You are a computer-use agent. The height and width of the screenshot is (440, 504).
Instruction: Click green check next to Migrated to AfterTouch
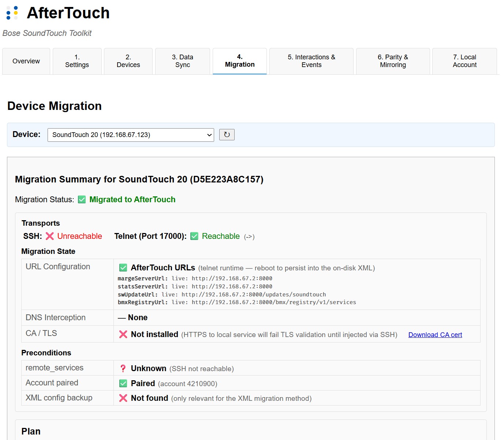point(82,200)
